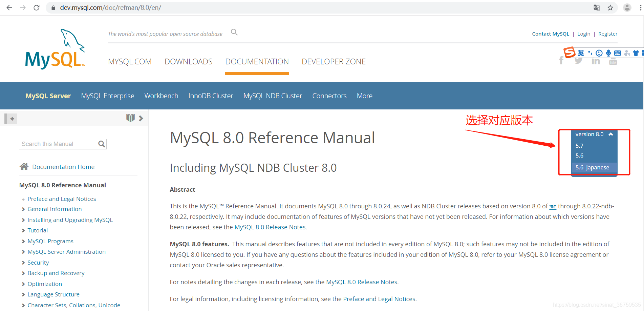Viewport: 644px width, 311px height.
Task: Choose 5.6 Japanese manual version
Action: [594, 167]
